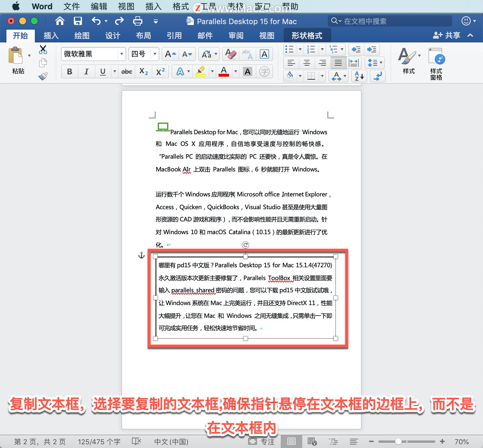Show or hide paragraph marks
This screenshot has width=483, height=448.
378,76
